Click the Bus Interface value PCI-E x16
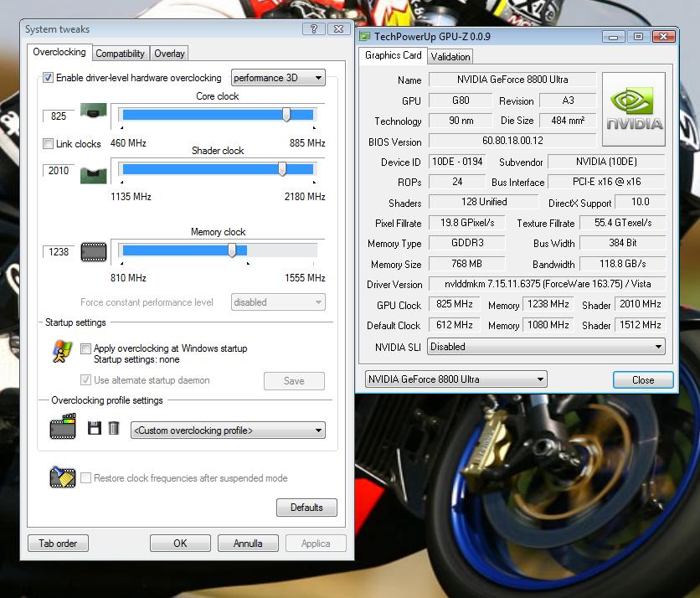The image size is (700, 598). 607,182
